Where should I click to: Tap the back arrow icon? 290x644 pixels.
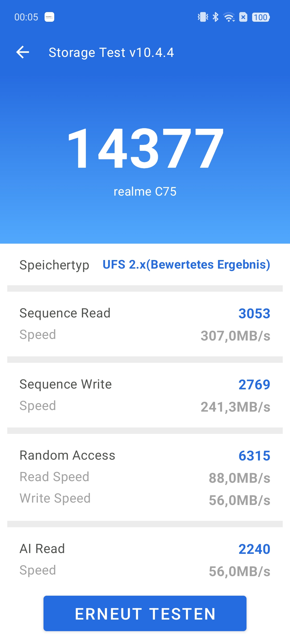(x=23, y=52)
